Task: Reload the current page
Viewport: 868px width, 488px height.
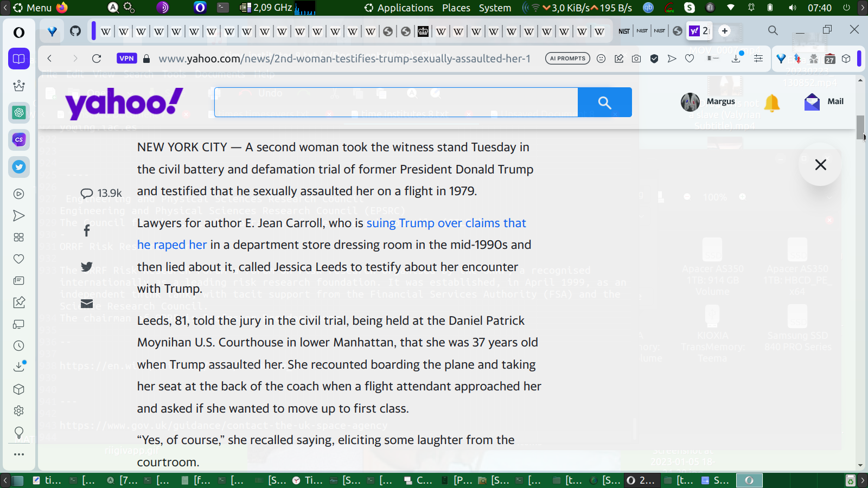Action: coord(97,59)
